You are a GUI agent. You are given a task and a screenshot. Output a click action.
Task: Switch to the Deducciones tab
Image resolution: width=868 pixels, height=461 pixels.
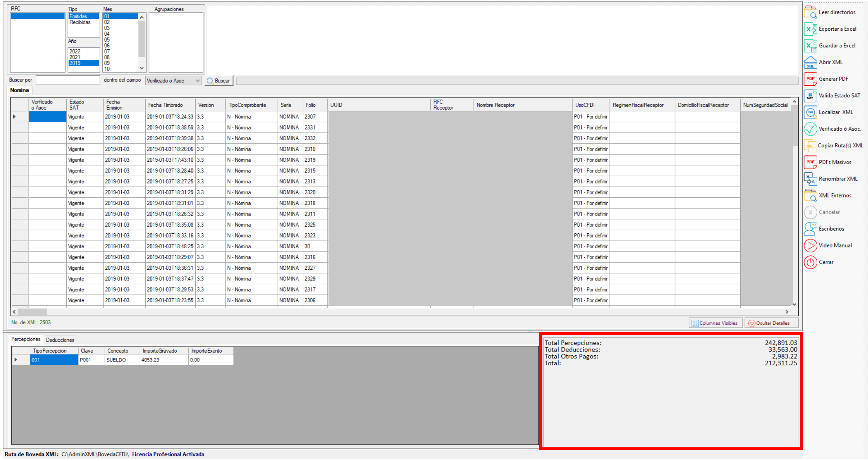pyautogui.click(x=60, y=340)
